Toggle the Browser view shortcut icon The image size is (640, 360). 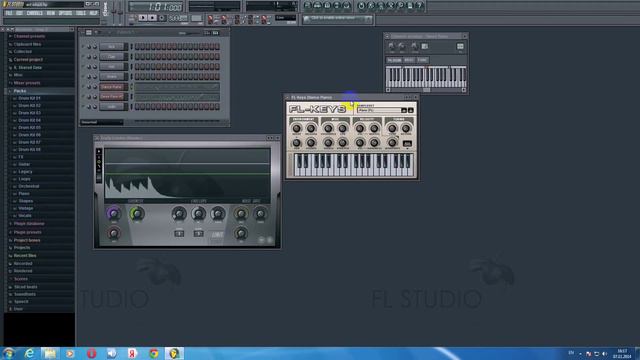click(x=337, y=6)
